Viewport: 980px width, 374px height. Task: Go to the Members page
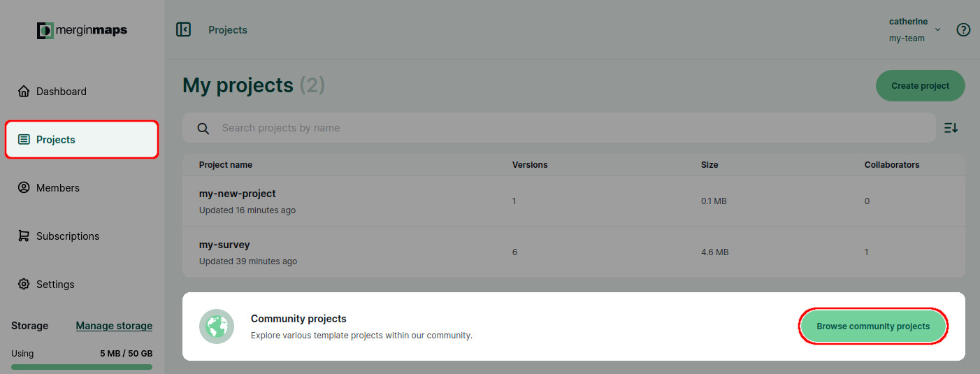click(x=82, y=188)
